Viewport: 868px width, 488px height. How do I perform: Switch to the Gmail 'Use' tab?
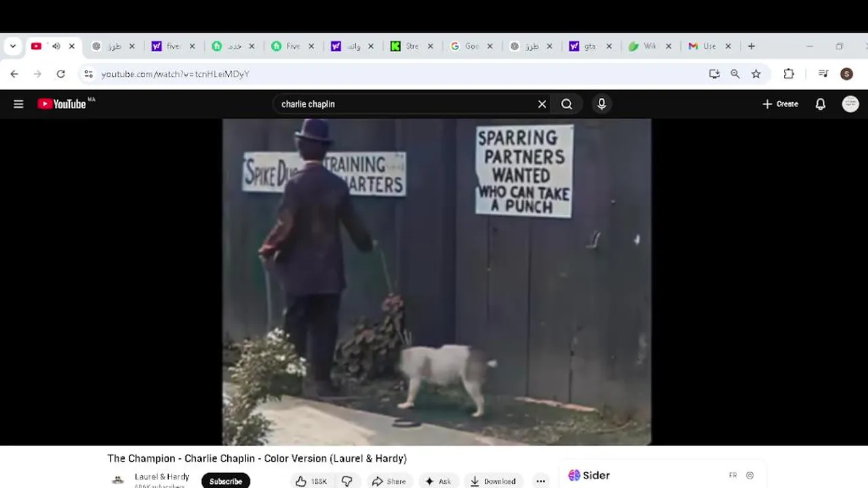click(711, 46)
